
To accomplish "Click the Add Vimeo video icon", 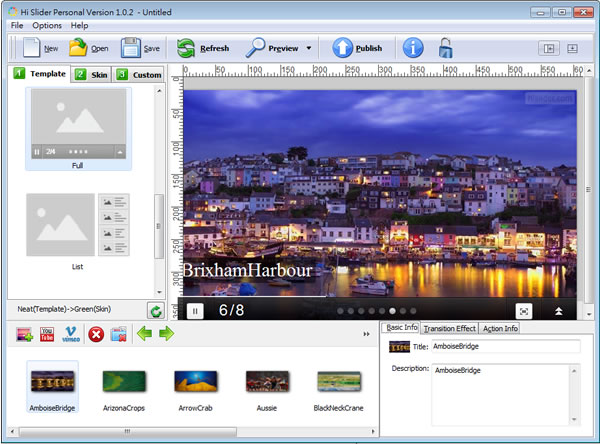I will (71, 334).
